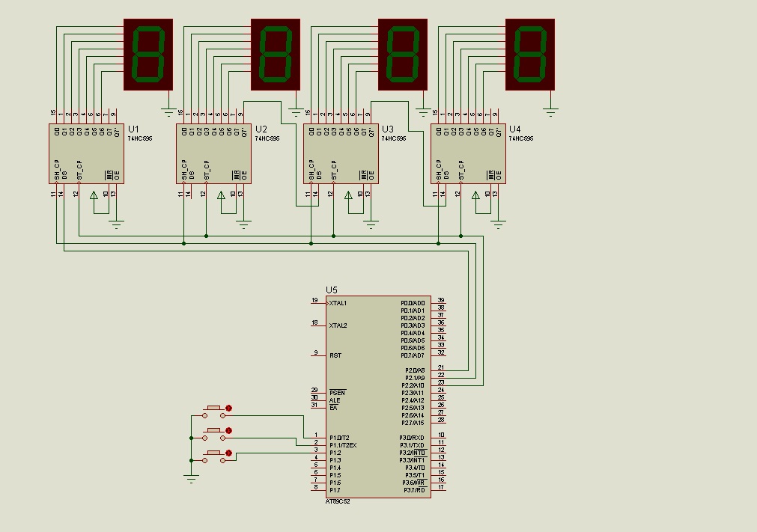The width and height of the screenshot is (757, 532).
Task: Click the P1.7 pin label on U5
Action: (x=335, y=490)
